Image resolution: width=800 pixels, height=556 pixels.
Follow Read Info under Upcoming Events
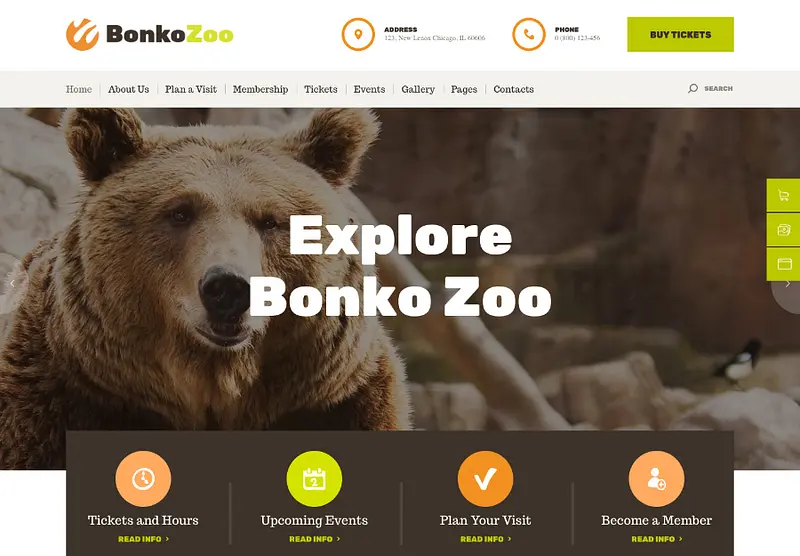point(314,539)
